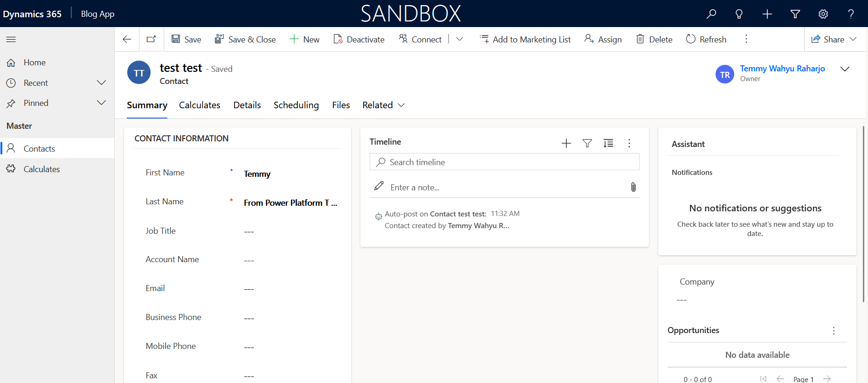
Task: Create a New contact record
Action: tap(304, 39)
